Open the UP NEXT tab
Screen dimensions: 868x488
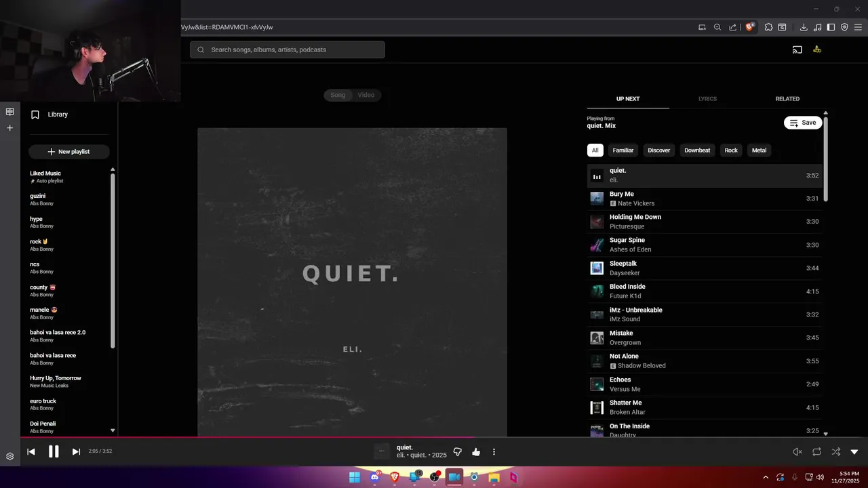(x=628, y=99)
